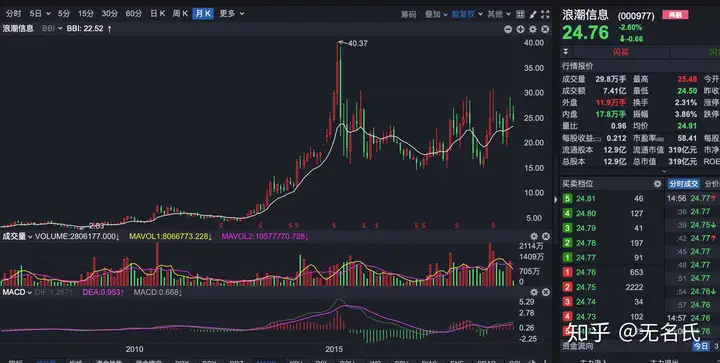The width and height of the screenshot is (720, 363).
Task: Click the buy level 2 volume 2222
Action: click(x=634, y=287)
